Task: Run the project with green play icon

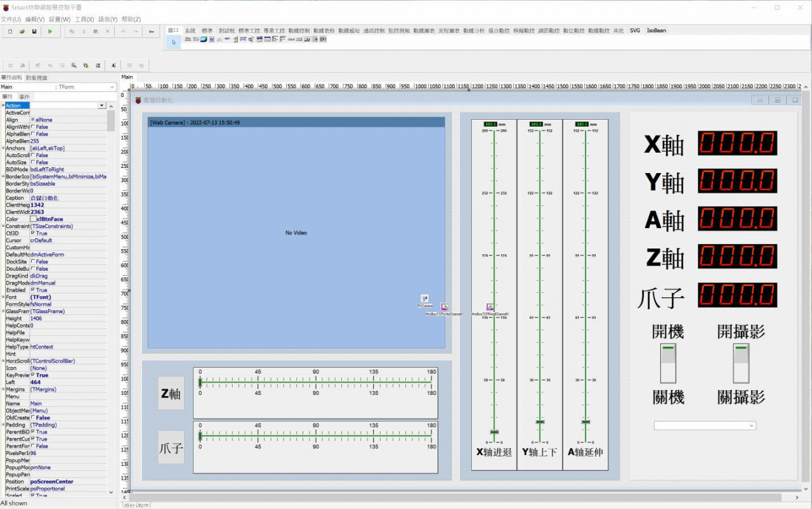Action: pos(50,31)
